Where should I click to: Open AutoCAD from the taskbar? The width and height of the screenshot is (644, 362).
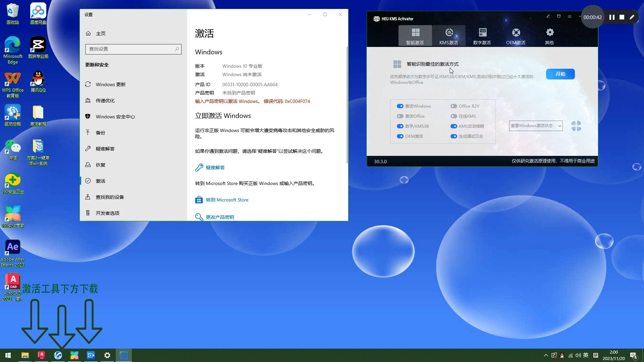[42, 355]
